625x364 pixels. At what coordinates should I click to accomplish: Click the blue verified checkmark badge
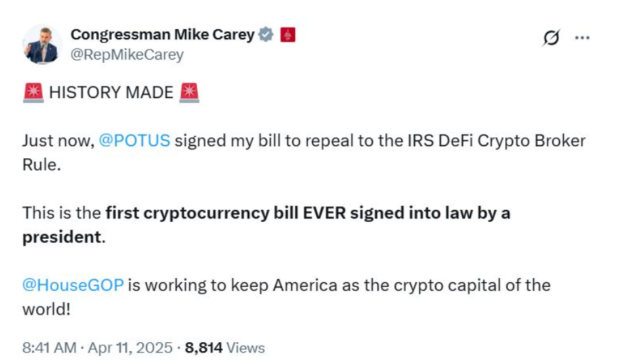pos(267,34)
